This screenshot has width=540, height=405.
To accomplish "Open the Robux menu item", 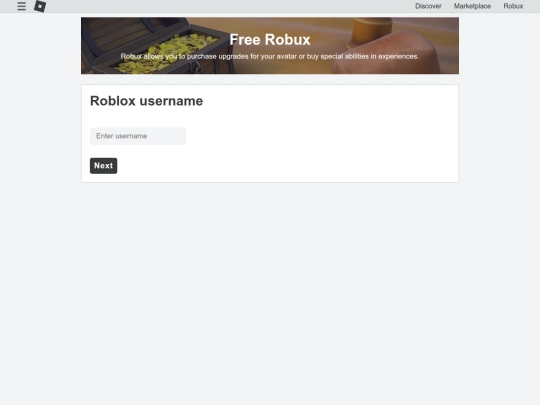I will click(x=513, y=6).
